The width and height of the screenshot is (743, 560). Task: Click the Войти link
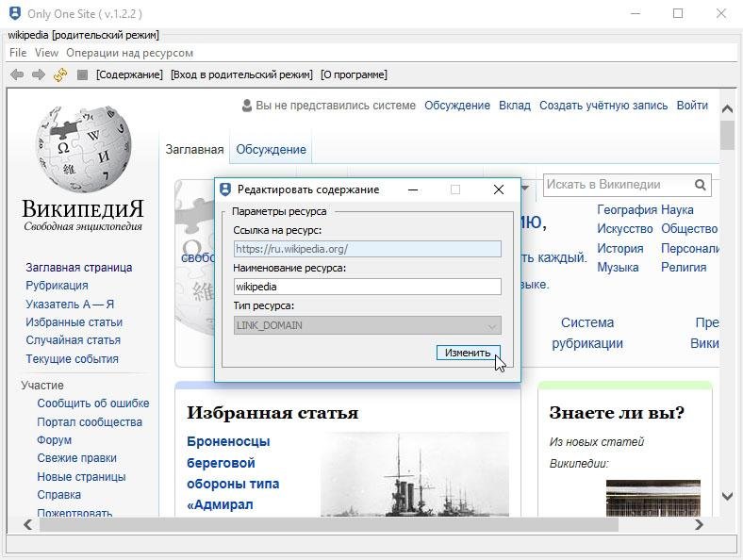coord(692,106)
